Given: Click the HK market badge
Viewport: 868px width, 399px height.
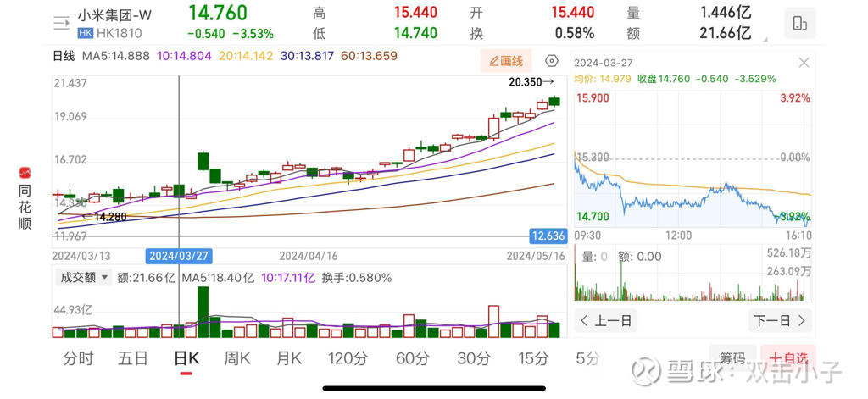Looking at the screenshot, I should click(x=85, y=33).
